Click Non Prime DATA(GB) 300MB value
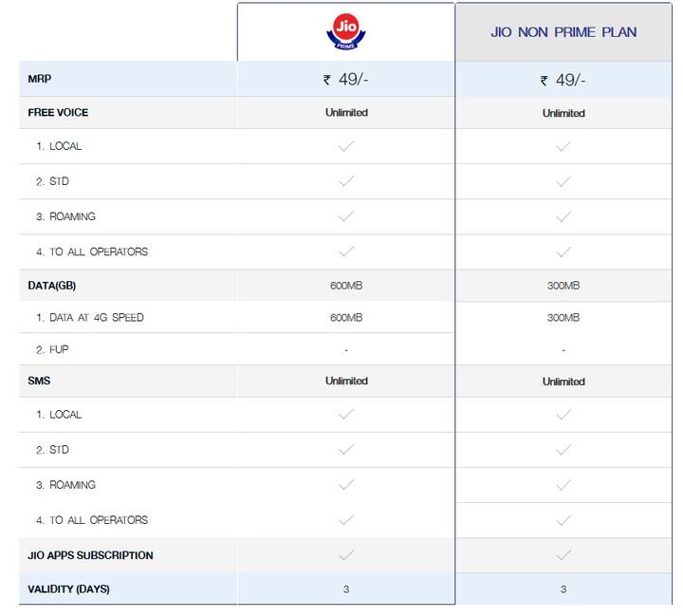 (x=563, y=286)
